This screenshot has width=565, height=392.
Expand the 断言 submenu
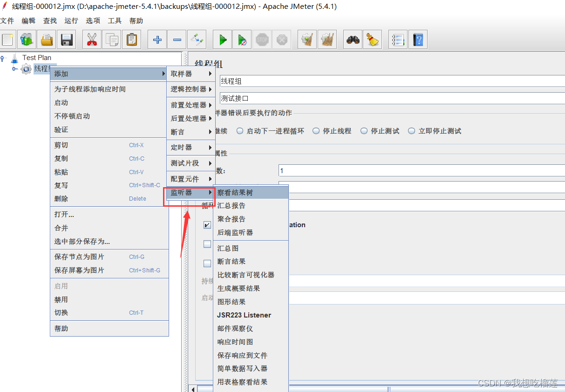coord(191,132)
